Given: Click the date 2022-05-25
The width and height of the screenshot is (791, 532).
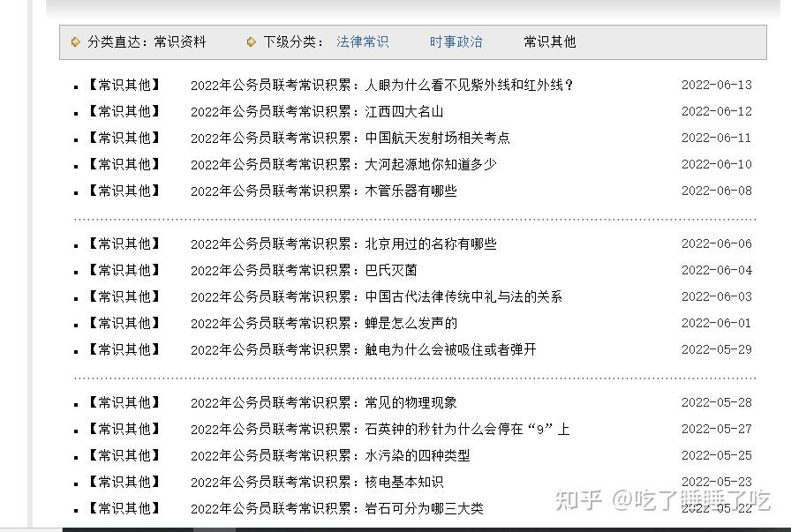Looking at the screenshot, I should [x=716, y=455].
